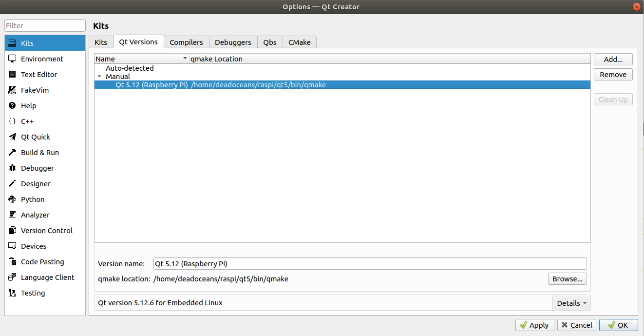Confirm with the OK button
Screen dimensions: 644x336
pos(619,325)
